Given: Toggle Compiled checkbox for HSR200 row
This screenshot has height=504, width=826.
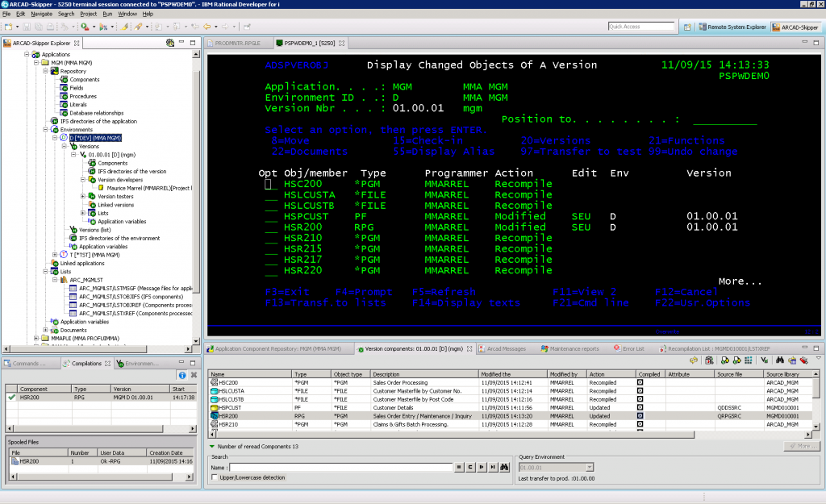Looking at the screenshot, I should [x=640, y=416].
